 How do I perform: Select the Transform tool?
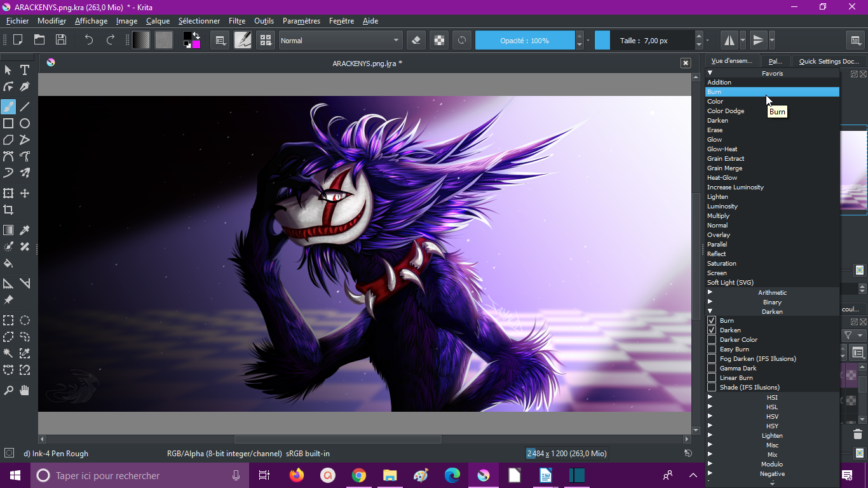(8, 193)
